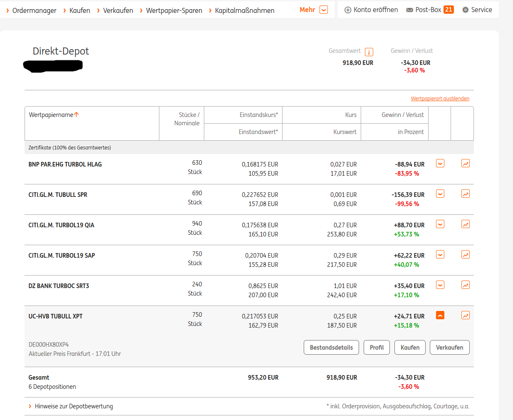Click the Gesamtwert info icon
Screen dimensions: 513x420
pyautogui.click(x=369, y=52)
